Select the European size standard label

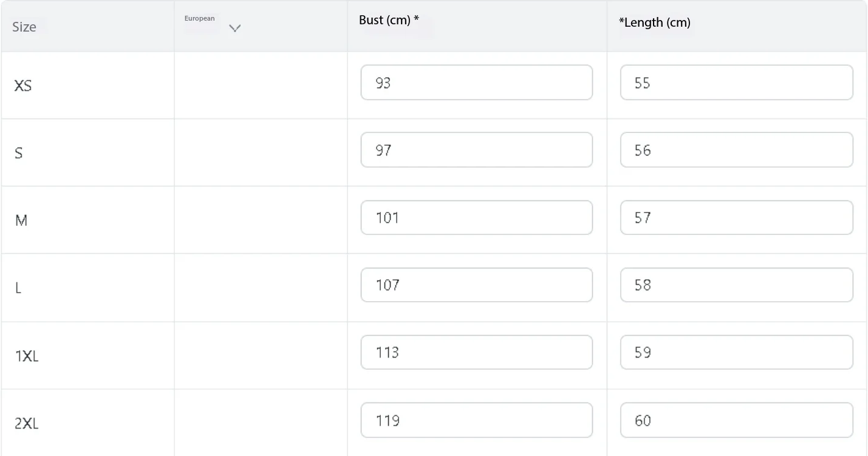199,18
